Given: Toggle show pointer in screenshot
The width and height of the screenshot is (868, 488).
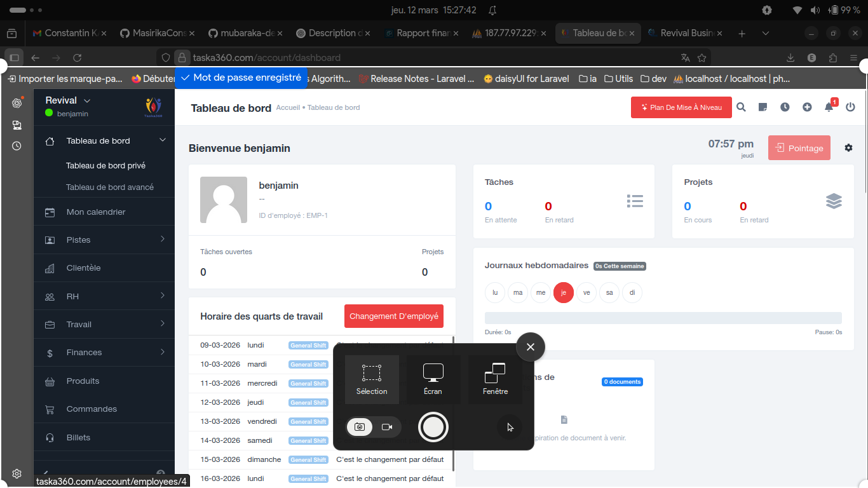Looking at the screenshot, I should [x=510, y=427].
